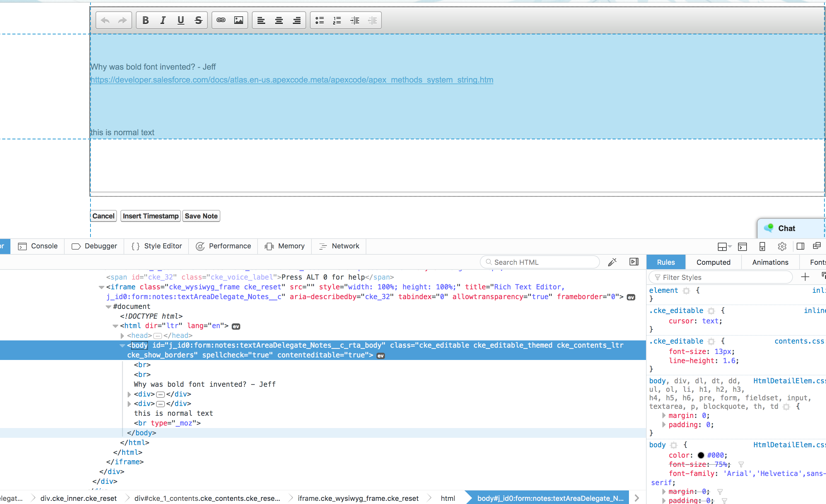Highlight elements matching the first .cke_editable selector
Viewport: 826px width, 504px height.
(x=711, y=311)
